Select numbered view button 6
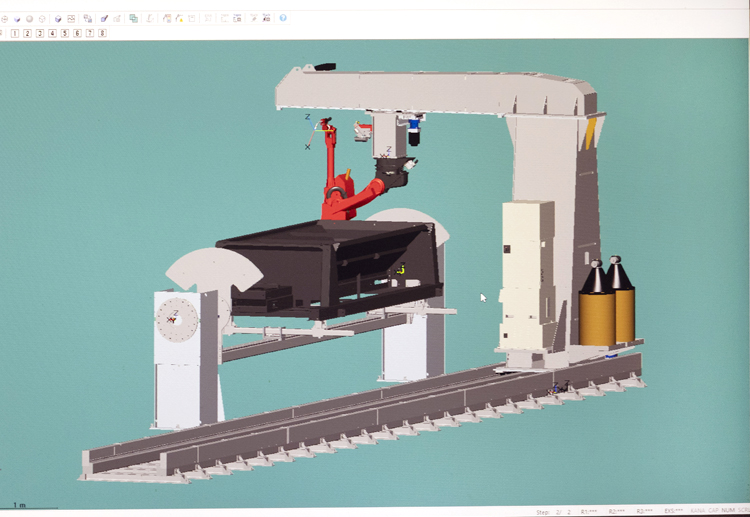Viewport: 750px width, 517px height. click(77, 33)
